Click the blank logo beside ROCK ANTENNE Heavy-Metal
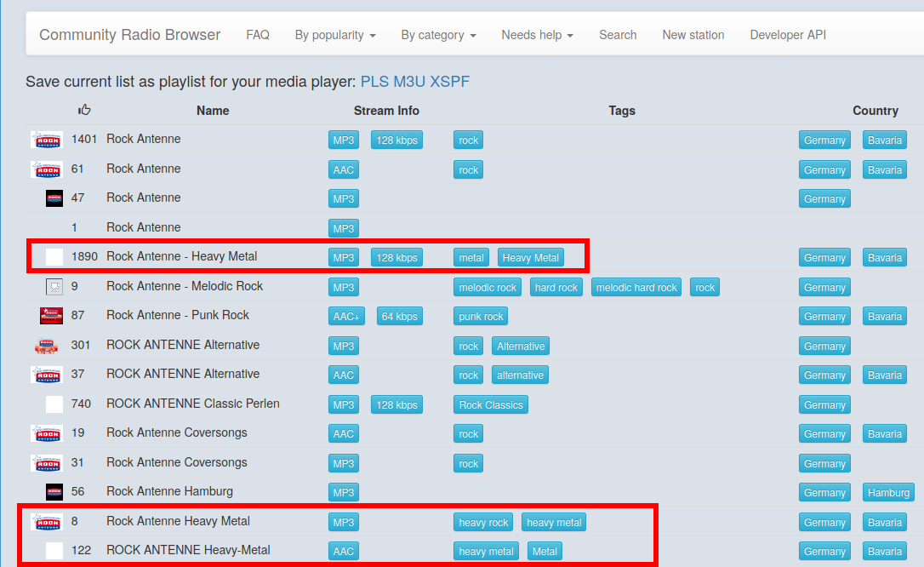The width and height of the screenshot is (924, 567). [x=54, y=551]
